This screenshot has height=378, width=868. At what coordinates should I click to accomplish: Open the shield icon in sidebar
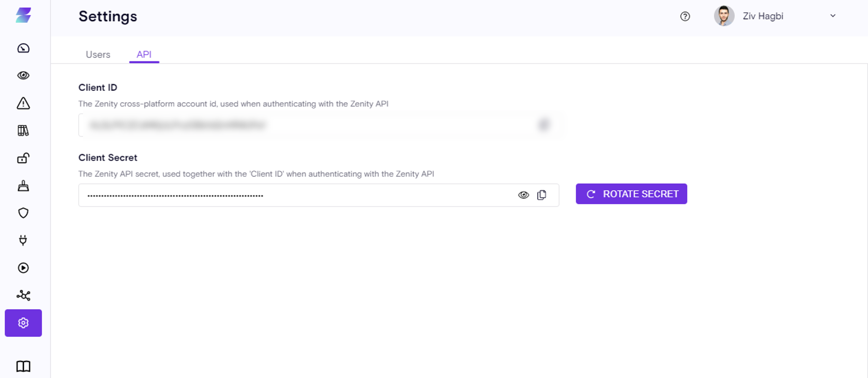23,213
